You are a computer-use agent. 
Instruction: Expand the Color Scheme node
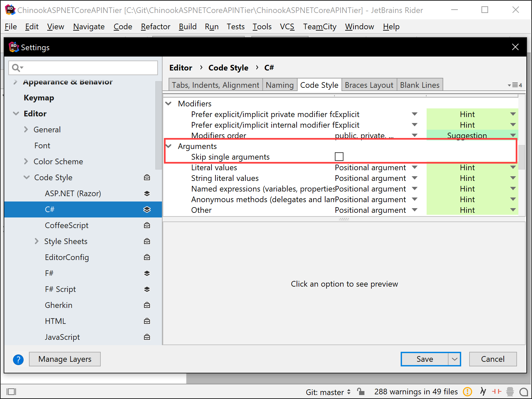[x=26, y=162]
